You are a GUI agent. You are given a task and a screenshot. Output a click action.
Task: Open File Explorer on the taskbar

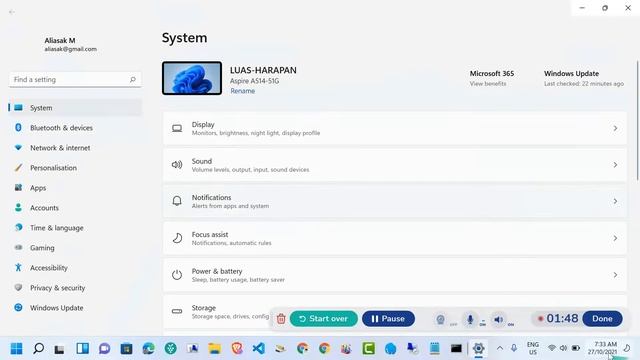click(214, 349)
